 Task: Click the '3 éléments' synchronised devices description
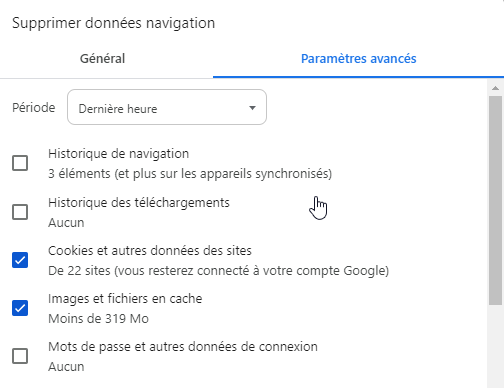click(190, 174)
